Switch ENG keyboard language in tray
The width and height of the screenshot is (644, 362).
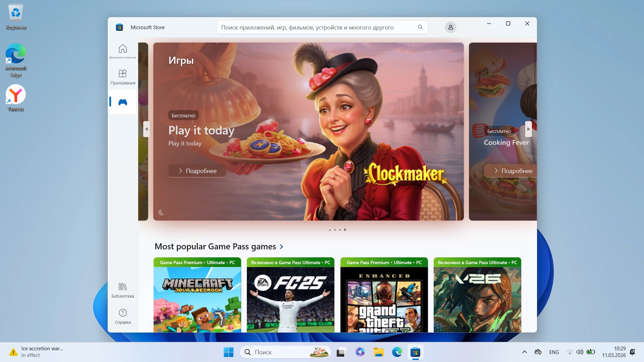(554, 352)
